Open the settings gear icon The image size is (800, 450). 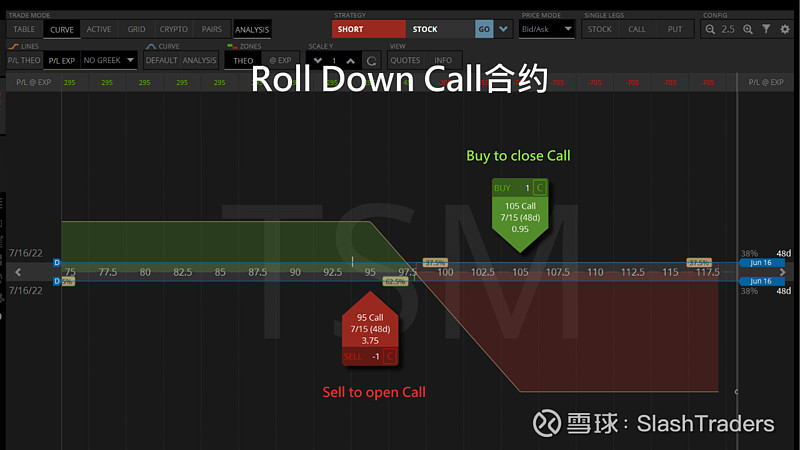[785, 29]
